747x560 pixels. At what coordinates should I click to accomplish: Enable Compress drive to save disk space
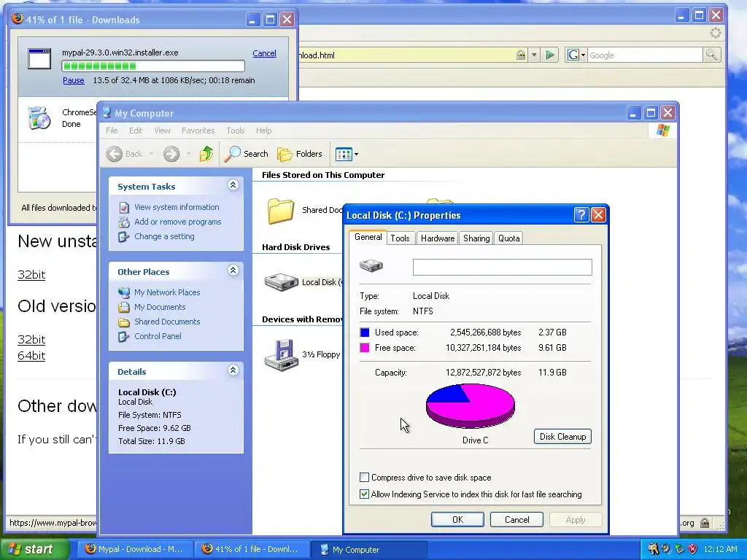[365, 477]
